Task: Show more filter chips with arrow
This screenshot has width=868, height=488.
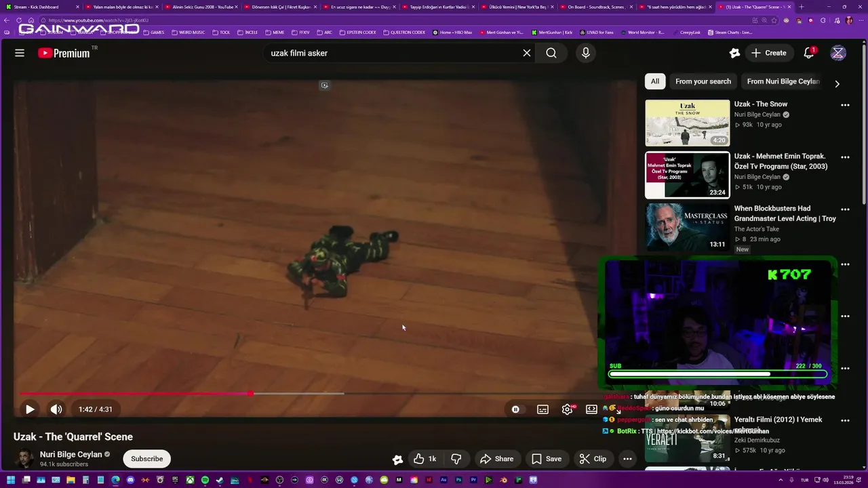Action: click(837, 83)
